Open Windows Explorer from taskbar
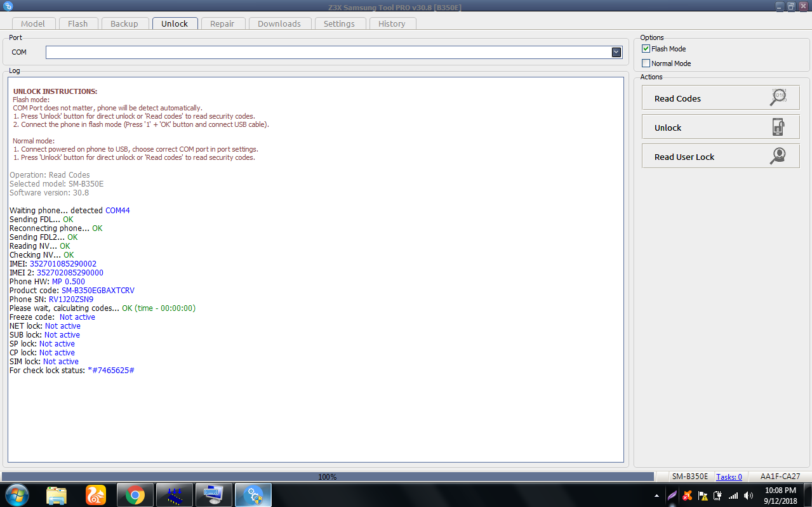Screen dimensions: 812x507 (x=57, y=495)
